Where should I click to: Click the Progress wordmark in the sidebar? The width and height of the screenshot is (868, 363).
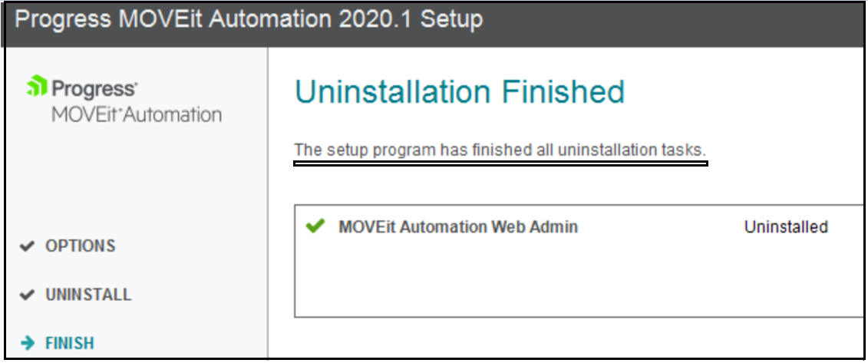click(94, 88)
